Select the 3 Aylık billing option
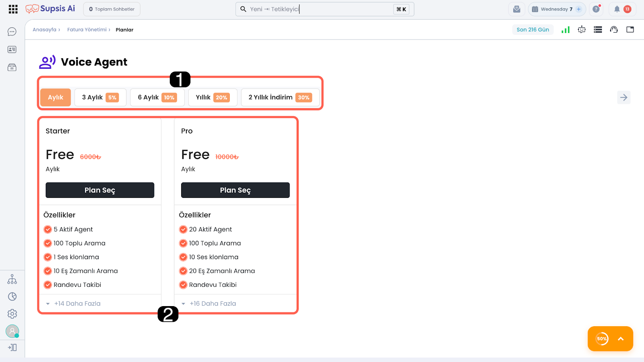This screenshot has width=644, height=362. [x=100, y=97]
